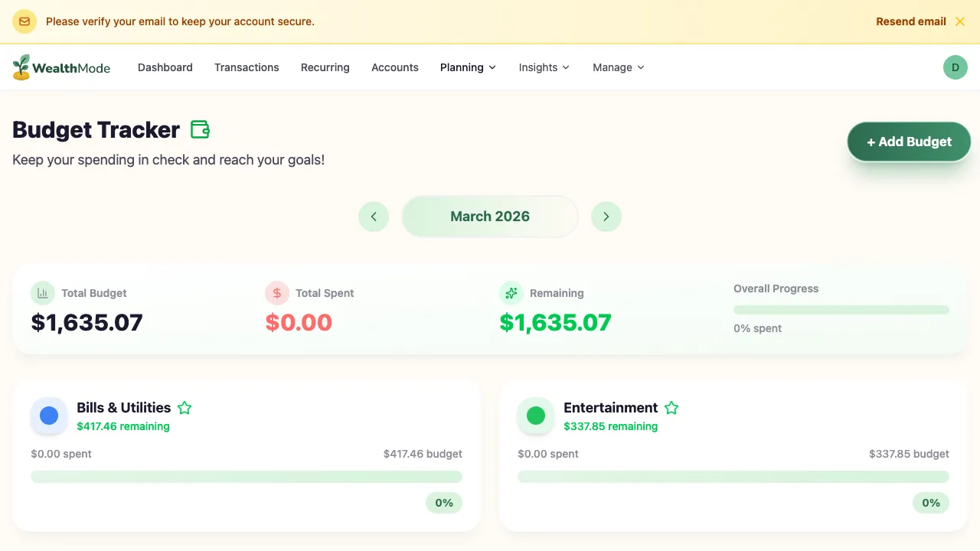Navigate to the Recurring tab

[x=325, y=67]
